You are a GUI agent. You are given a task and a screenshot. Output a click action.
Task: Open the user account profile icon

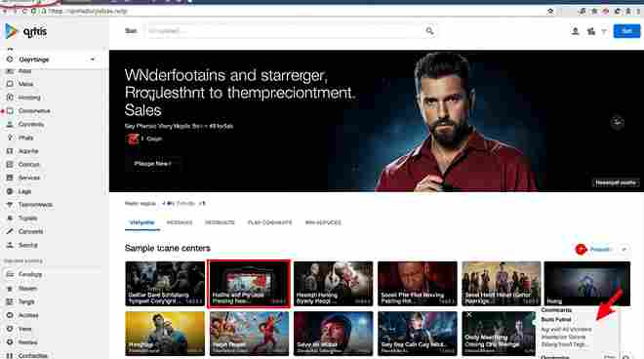pyautogui.click(x=575, y=31)
